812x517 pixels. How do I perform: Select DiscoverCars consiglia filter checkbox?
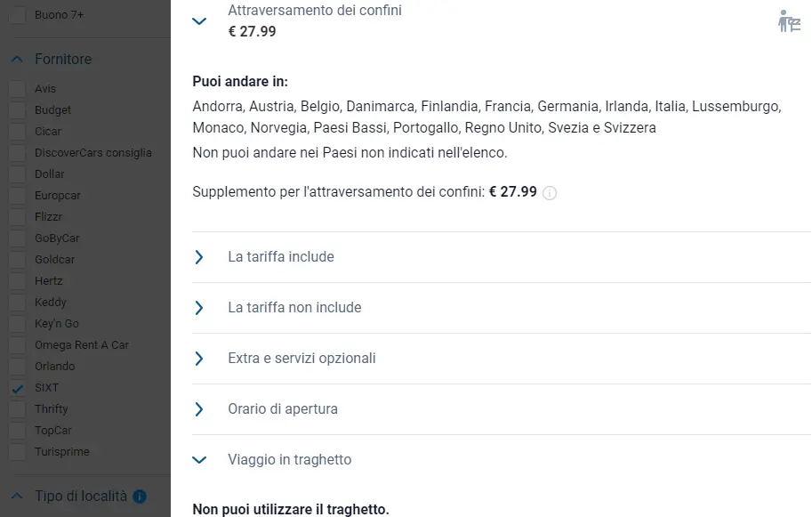[17, 153]
